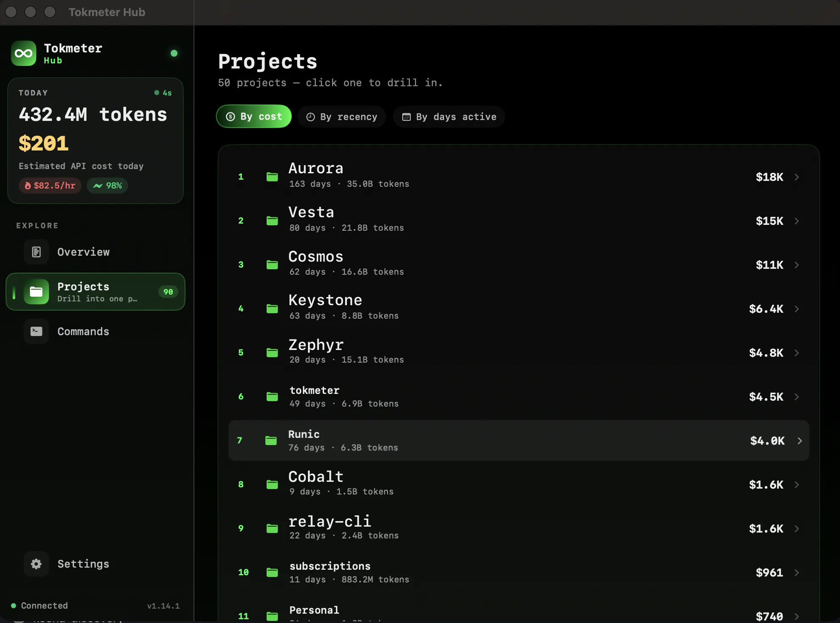Open Settings label in sidebar

click(83, 564)
